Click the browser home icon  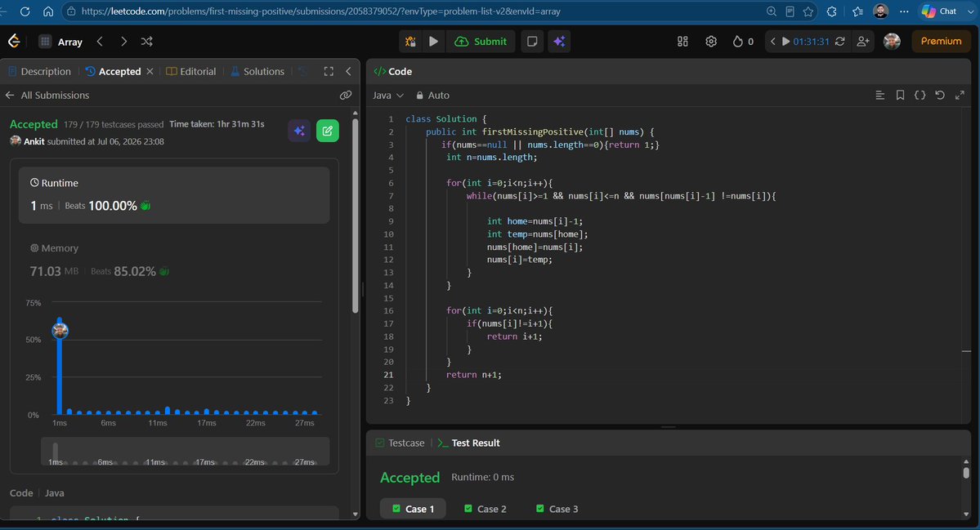(48, 11)
